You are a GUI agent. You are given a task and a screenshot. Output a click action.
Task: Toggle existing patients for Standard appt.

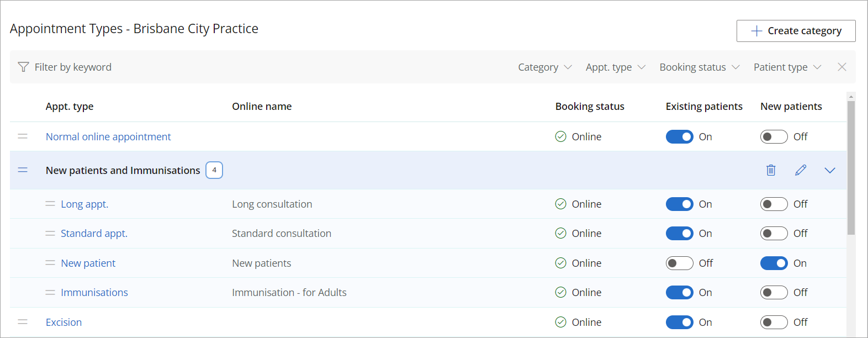point(679,233)
